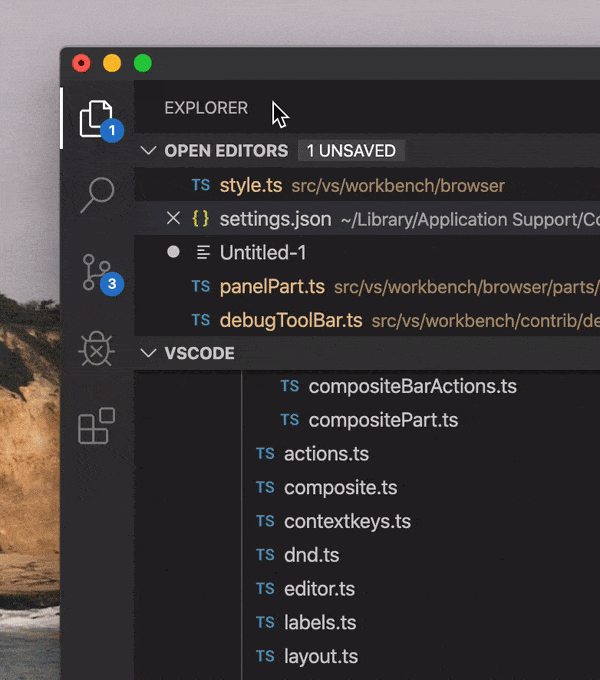This screenshot has width=600, height=680.
Task: Open dnd.ts from the file tree
Action: (x=311, y=555)
